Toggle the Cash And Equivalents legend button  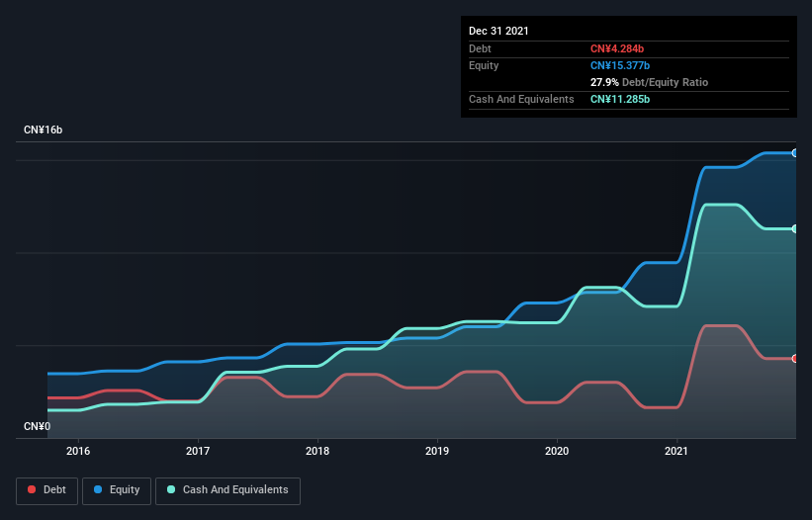(227, 490)
